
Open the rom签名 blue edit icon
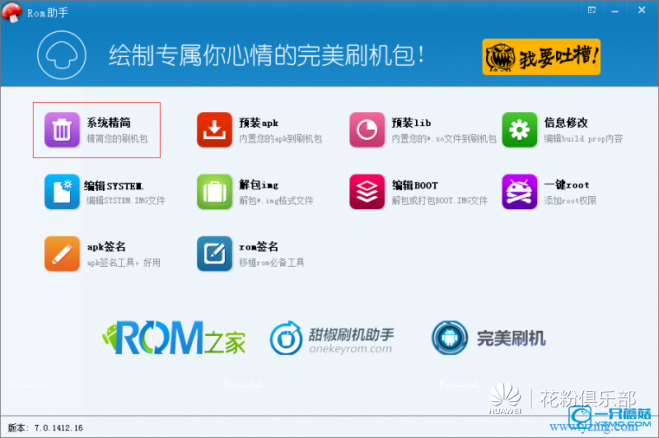coord(214,253)
